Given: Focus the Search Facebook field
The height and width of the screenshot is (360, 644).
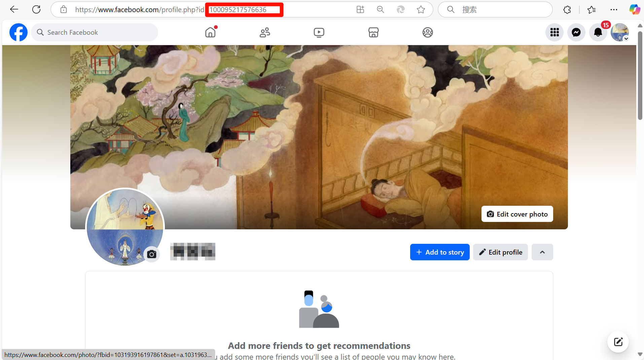Looking at the screenshot, I should (x=95, y=32).
